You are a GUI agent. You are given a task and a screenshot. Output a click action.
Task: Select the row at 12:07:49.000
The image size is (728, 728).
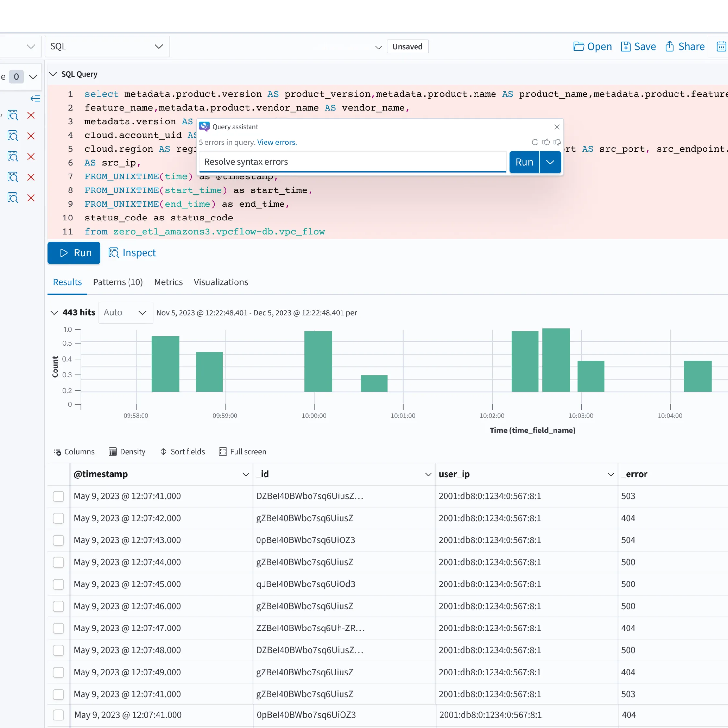pyautogui.click(x=58, y=672)
